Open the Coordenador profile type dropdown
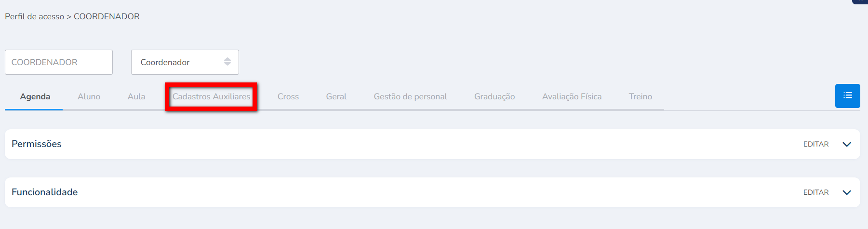 pos(185,62)
